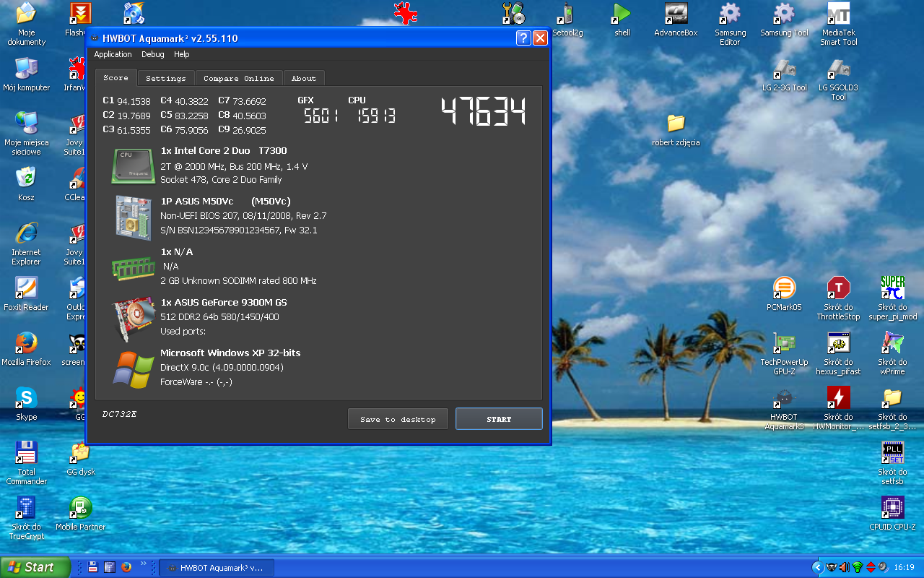Select the CPUID CPU-Z desktop icon
This screenshot has height=578, width=924.
(x=892, y=513)
